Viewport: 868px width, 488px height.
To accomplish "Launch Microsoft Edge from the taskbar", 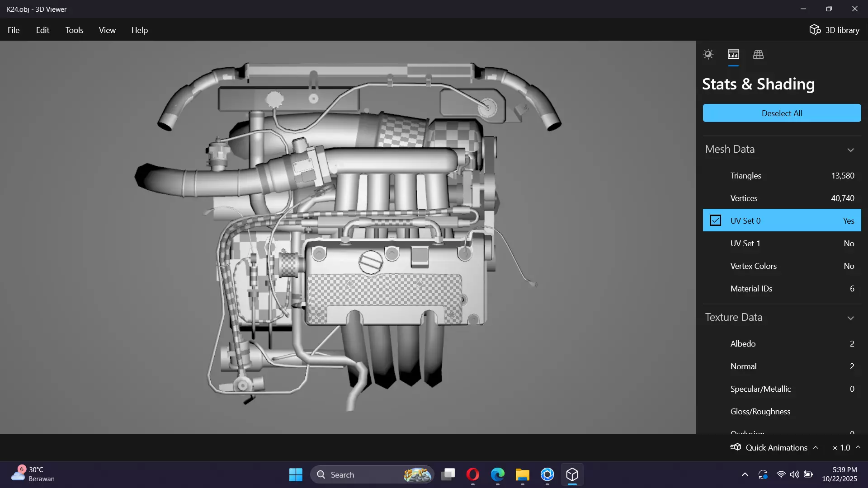I will (498, 474).
